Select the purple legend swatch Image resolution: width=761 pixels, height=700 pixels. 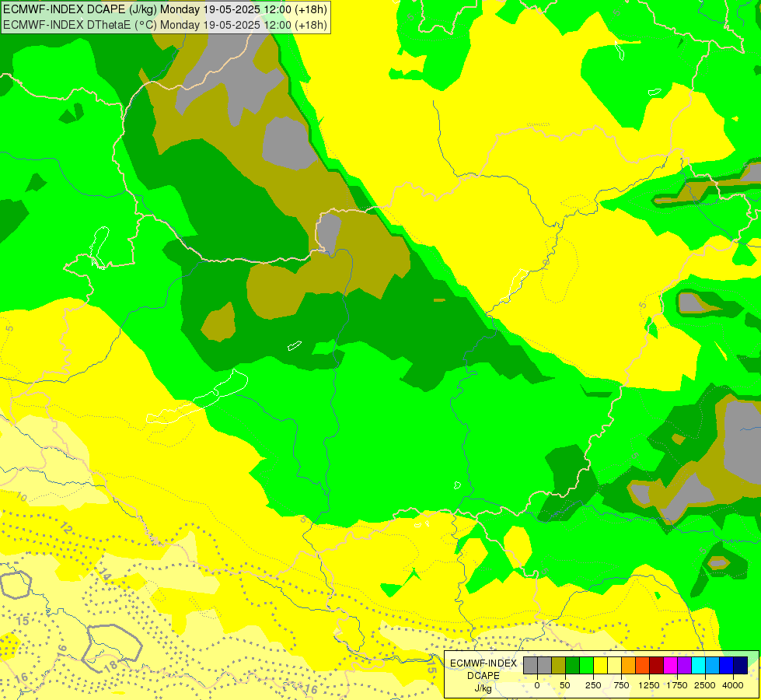point(684,666)
